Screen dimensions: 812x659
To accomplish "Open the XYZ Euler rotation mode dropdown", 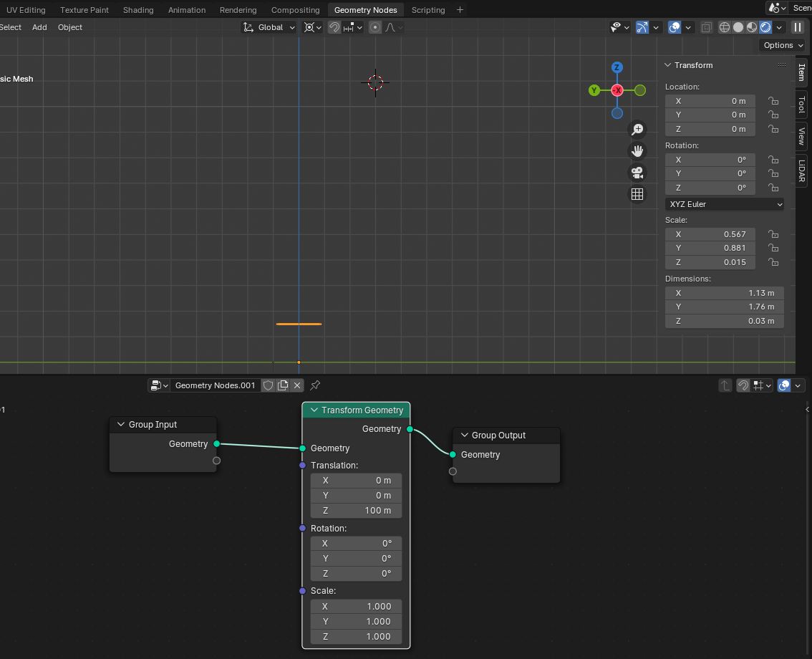I will [x=724, y=204].
